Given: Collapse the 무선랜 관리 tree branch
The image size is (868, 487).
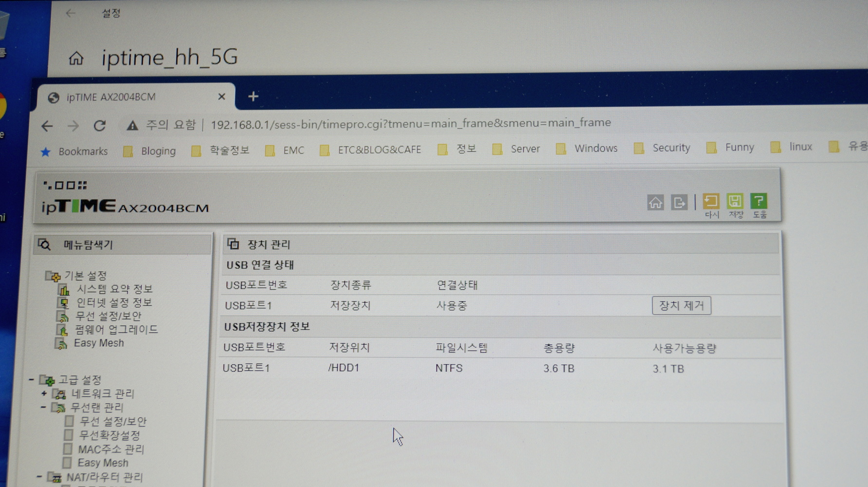Looking at the screenshot, I should [44, 408].
